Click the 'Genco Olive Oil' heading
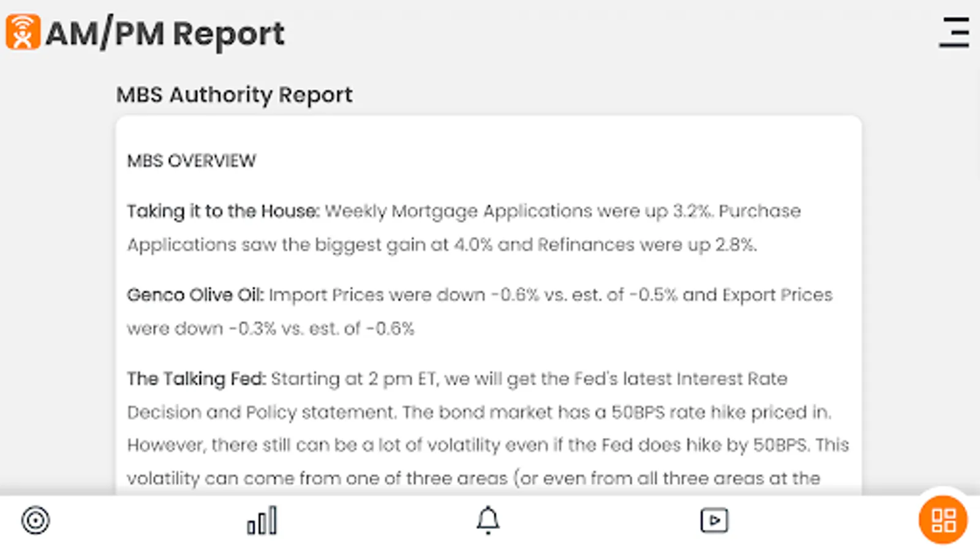This screenshot has width=980, height=551. coord(195,295)
